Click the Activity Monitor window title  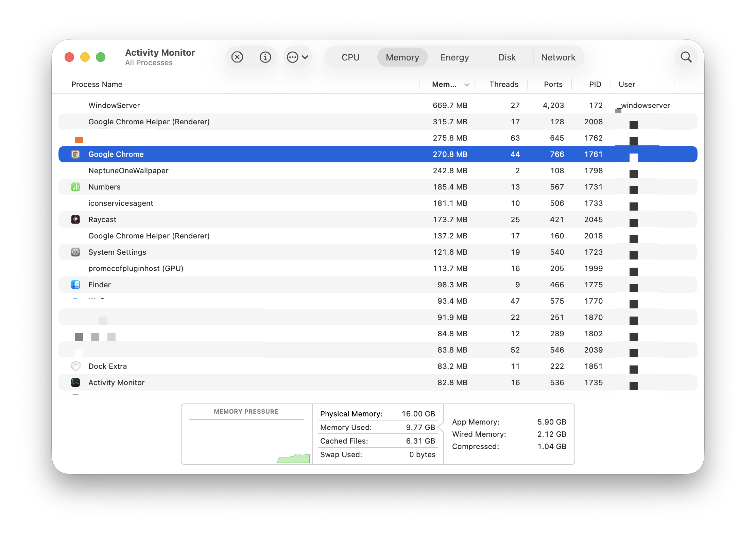tap(160, 53)
